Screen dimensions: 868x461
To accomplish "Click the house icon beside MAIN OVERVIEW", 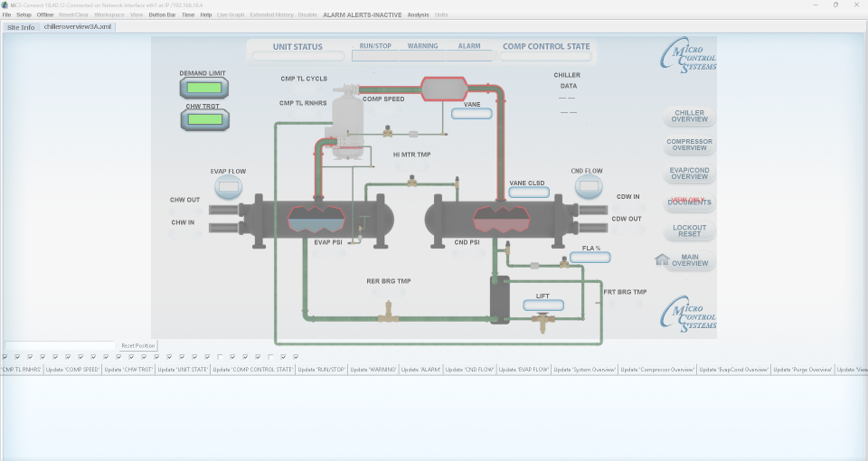I will click(662, 259).
